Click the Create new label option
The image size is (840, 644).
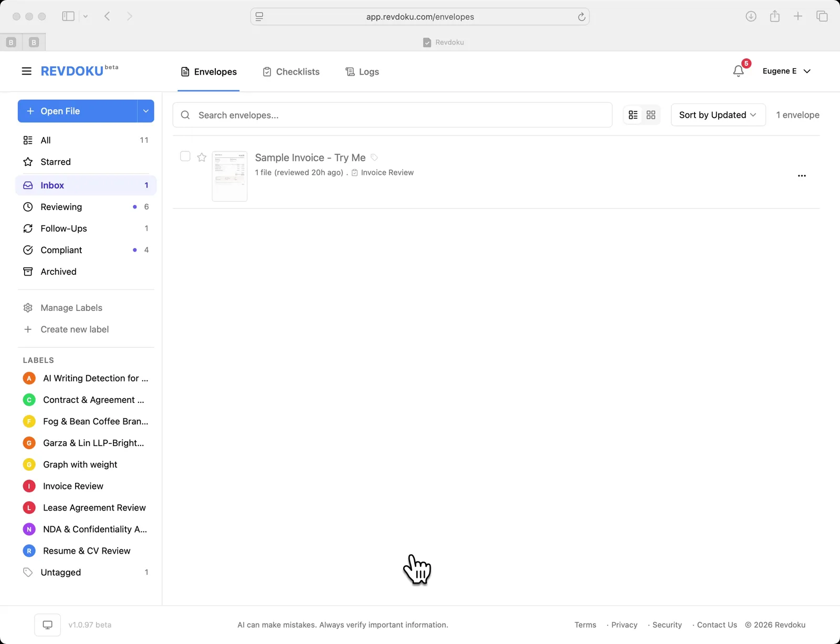pos(75,329)
